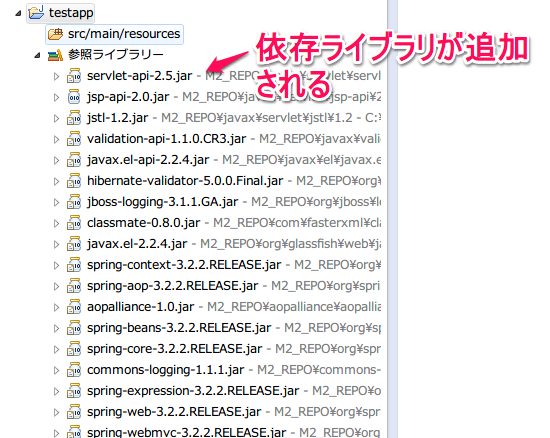Expand servlet-api-2.5.jar entry
The width and height of the screenshot is (550, 438).
[56, 76]
